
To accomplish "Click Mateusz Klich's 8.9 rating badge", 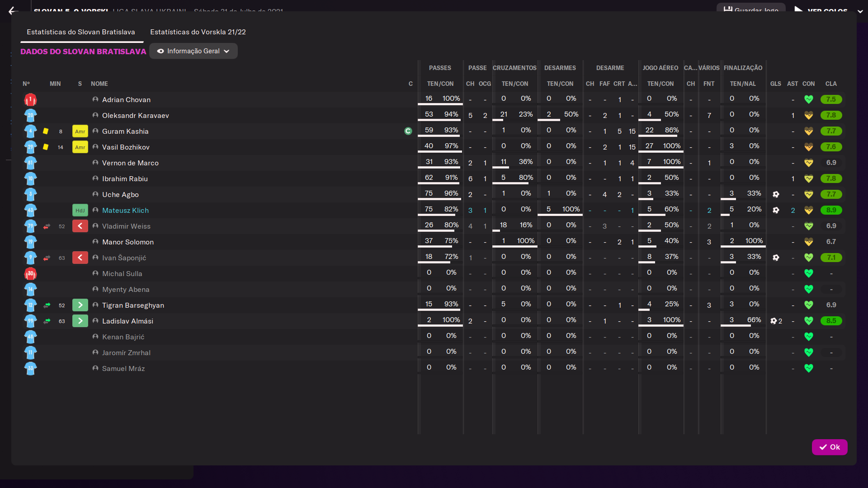I will click(831, 210).
